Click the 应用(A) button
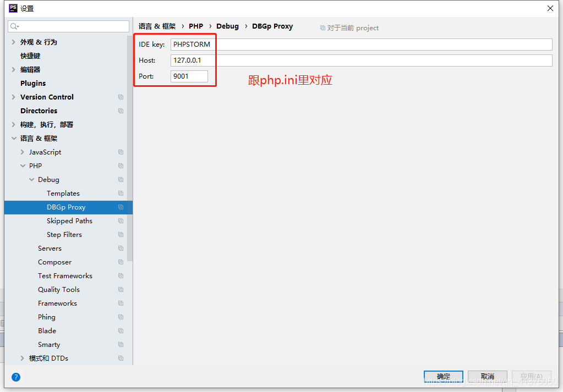The image size is (563, 392). click(532, 376)
